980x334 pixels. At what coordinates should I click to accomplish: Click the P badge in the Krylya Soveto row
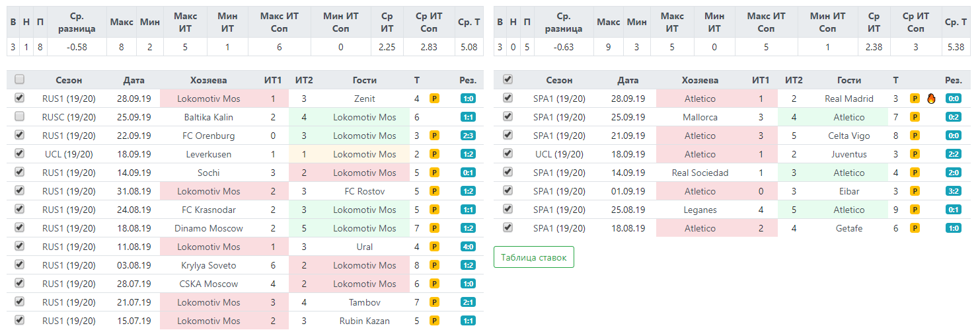point(434,265)
